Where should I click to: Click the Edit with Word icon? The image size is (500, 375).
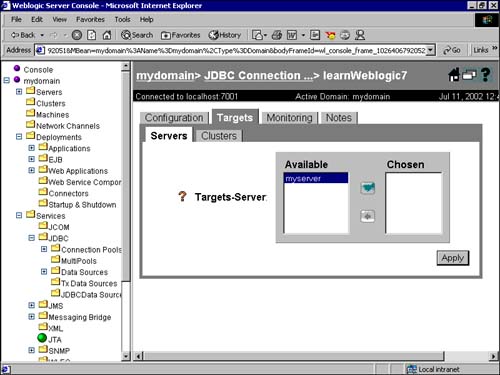[292, 35]
